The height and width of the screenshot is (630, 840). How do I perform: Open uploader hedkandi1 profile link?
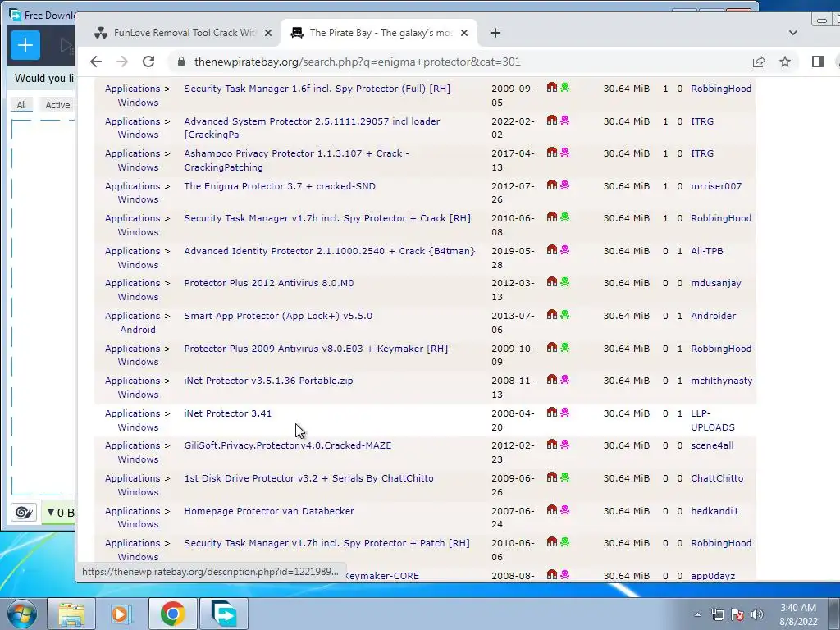pyautogui.click(x=714, y=511)
